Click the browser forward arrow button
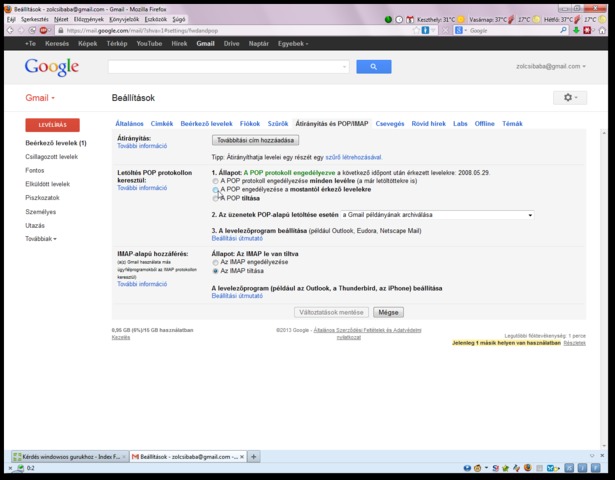The image size is (615, 480). [21, 31]
